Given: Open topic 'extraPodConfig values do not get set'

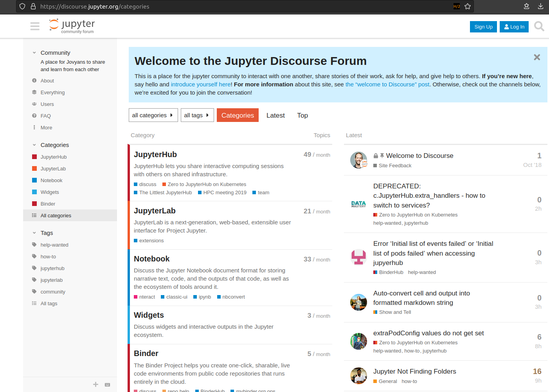Looking at the screenshot, I should tap(428, 333).
